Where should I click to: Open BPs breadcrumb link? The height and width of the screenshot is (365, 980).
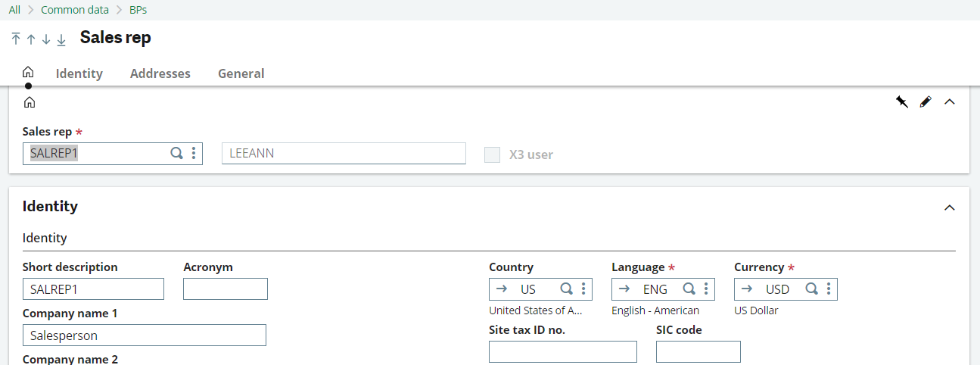pyautogui.click(x=137, y=10)
